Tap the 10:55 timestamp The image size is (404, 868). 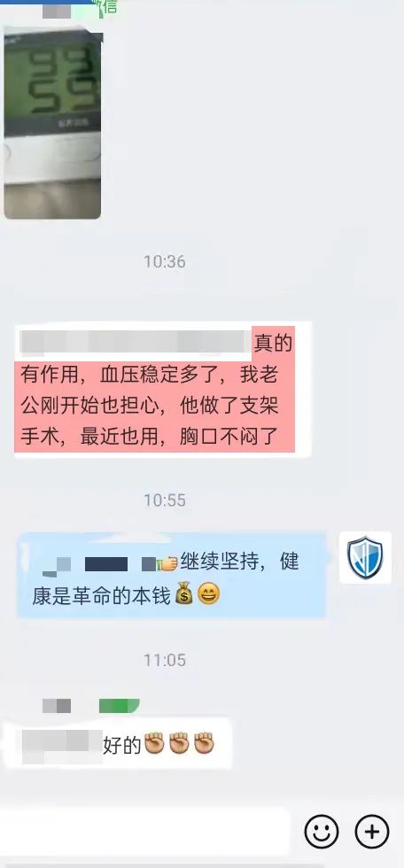point(165,500)
